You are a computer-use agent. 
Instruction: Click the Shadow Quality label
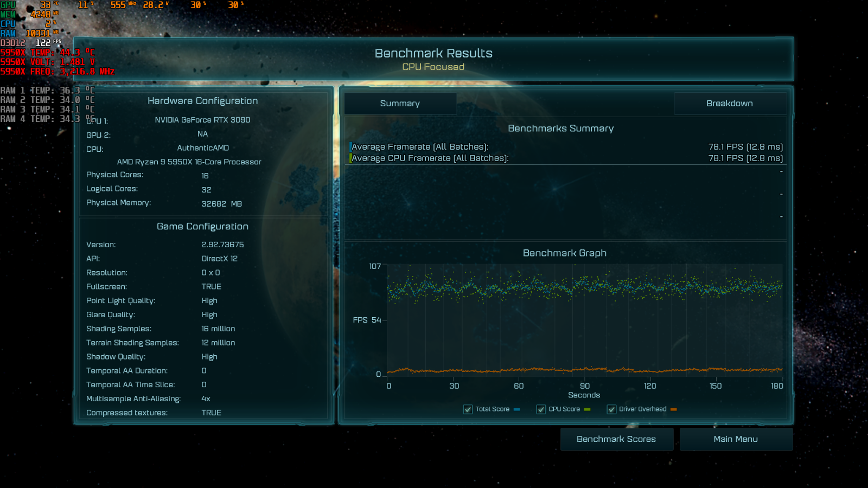point(116,357)
